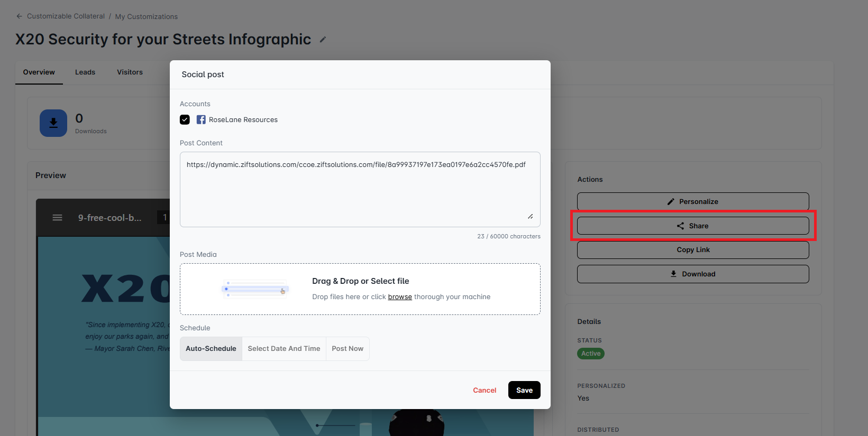Click into the Post Content text area

pyautogui.click(x=360, y=193)
